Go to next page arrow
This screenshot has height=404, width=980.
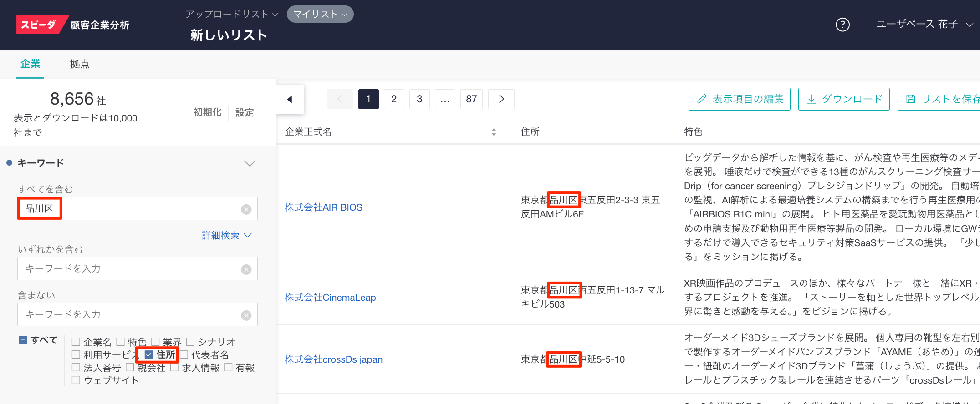[x=501, y=99]
